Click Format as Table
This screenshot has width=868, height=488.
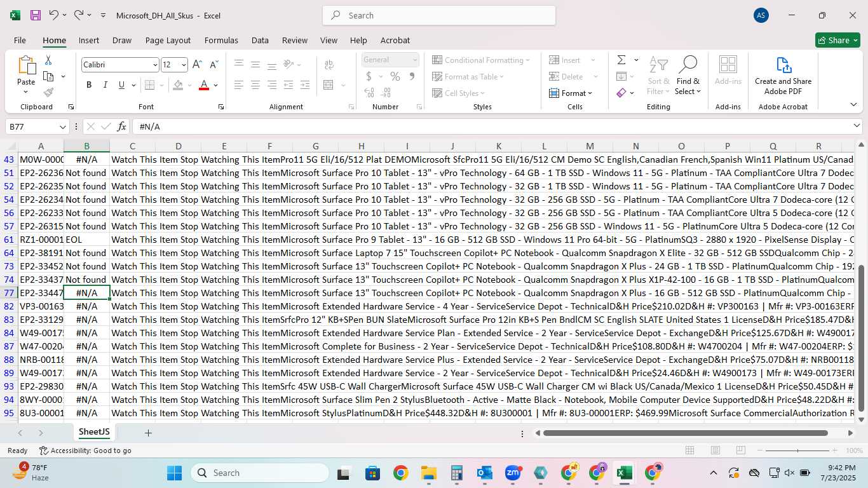tap(468, 77)
